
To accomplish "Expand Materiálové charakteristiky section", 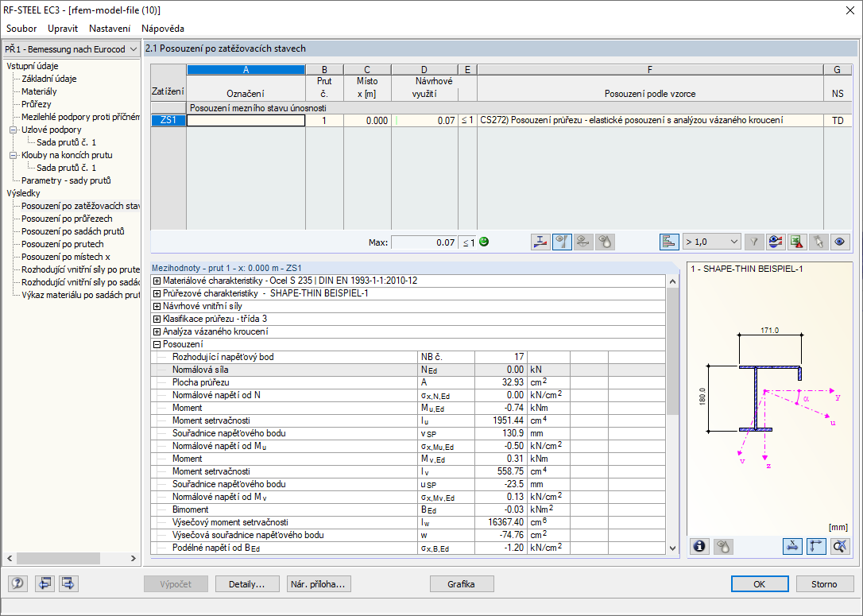I will tap(157, 281).
